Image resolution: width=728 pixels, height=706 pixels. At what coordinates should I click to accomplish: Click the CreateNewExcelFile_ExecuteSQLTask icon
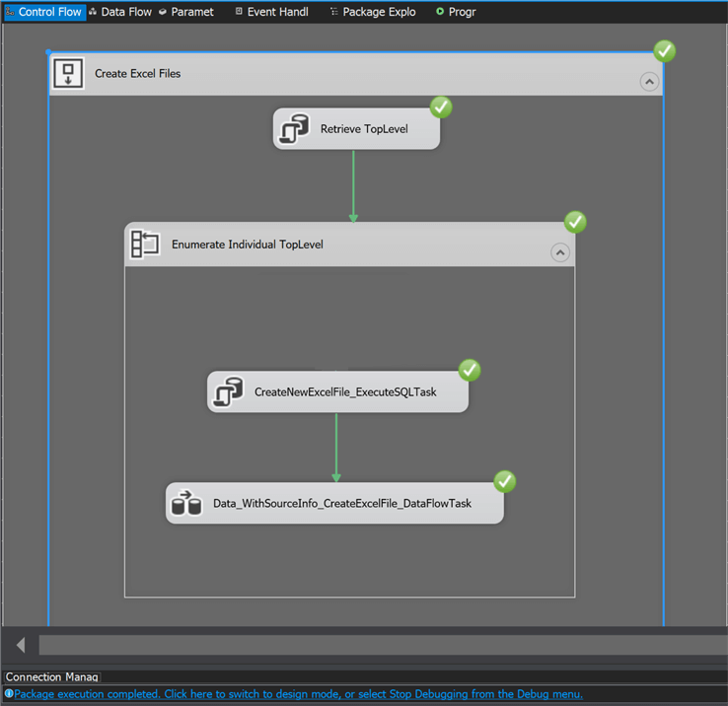[229, 391]
